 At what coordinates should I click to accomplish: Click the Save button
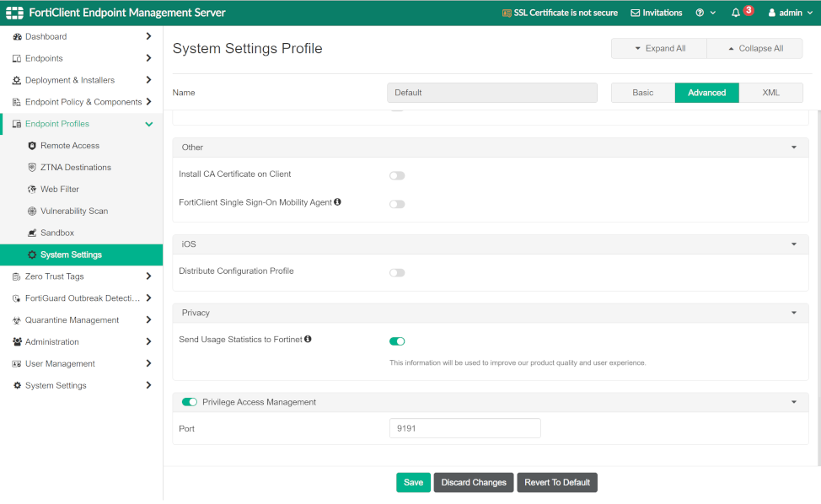point(413,482)
